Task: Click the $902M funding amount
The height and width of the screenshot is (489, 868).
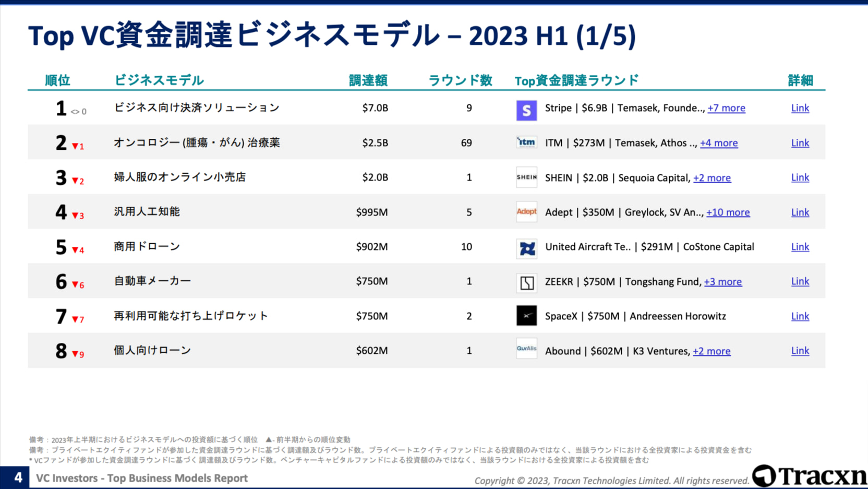Action: tap(372, 247)
